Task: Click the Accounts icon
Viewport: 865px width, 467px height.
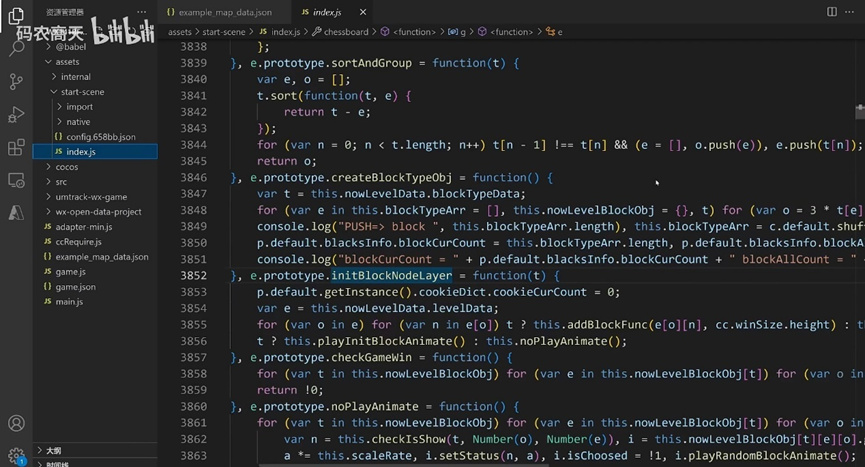Action: click(16, 424)
